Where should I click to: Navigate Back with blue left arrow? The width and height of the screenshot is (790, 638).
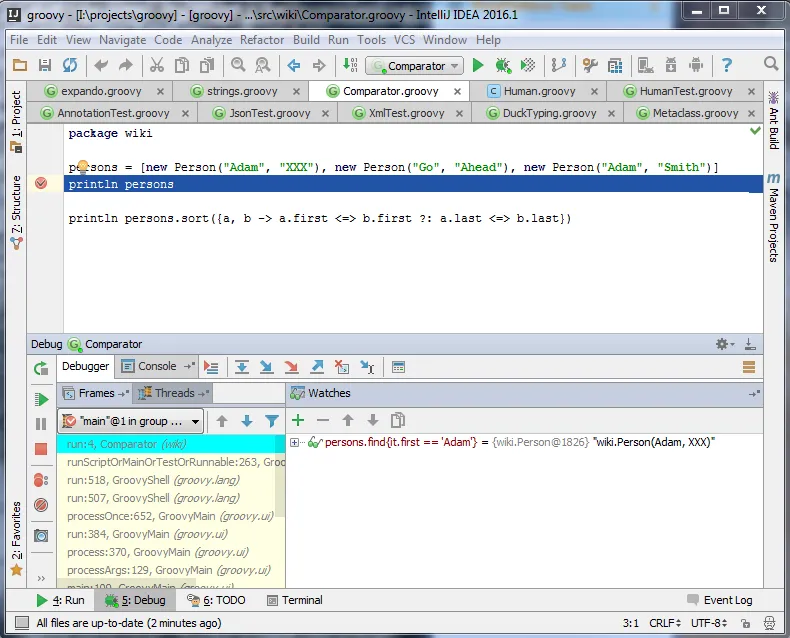(x=294, y=65)
